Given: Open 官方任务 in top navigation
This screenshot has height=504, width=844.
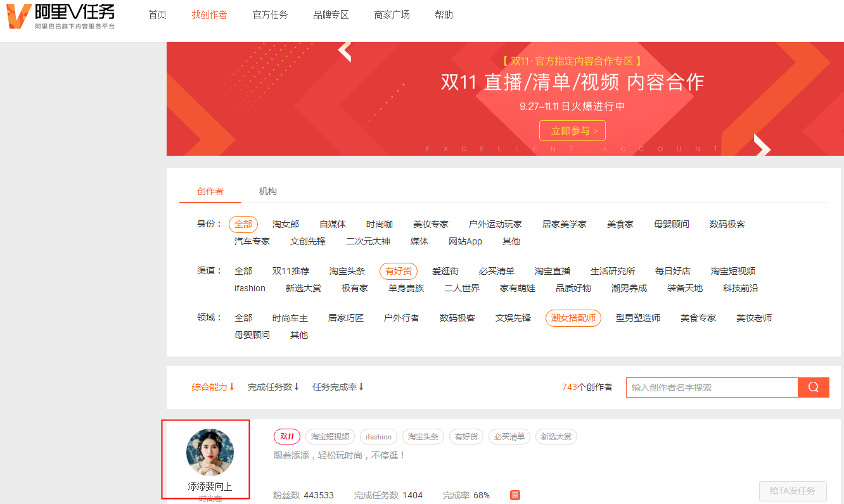Looking at the screenshot, I should [x=270, y=15].
